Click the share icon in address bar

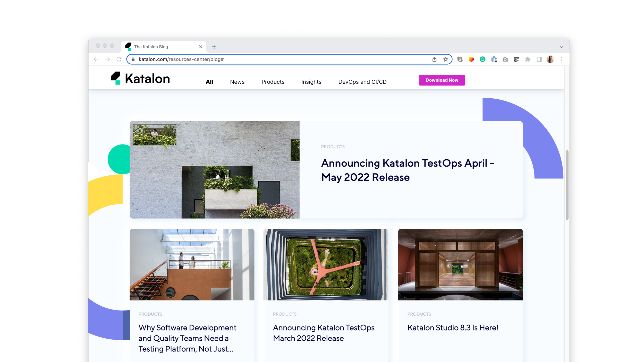pos(434,59)
